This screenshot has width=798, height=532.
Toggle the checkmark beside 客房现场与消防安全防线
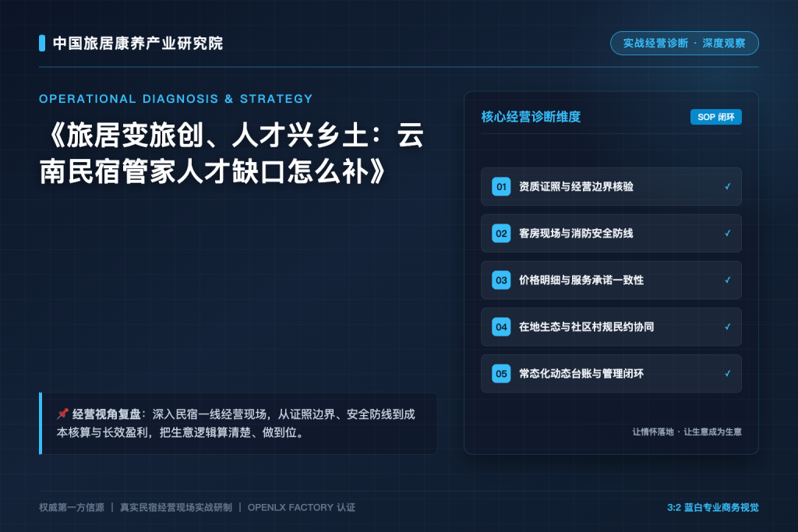[728, 234]
